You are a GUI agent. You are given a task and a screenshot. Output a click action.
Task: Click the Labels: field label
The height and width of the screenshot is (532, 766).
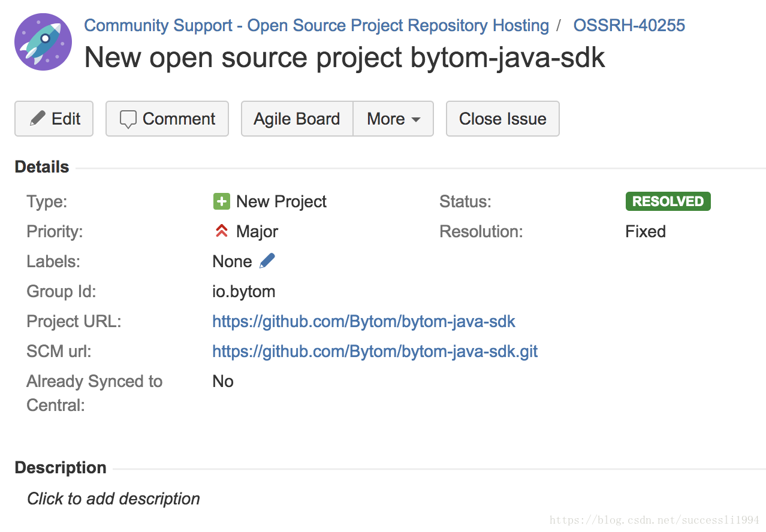coord(53,261)
